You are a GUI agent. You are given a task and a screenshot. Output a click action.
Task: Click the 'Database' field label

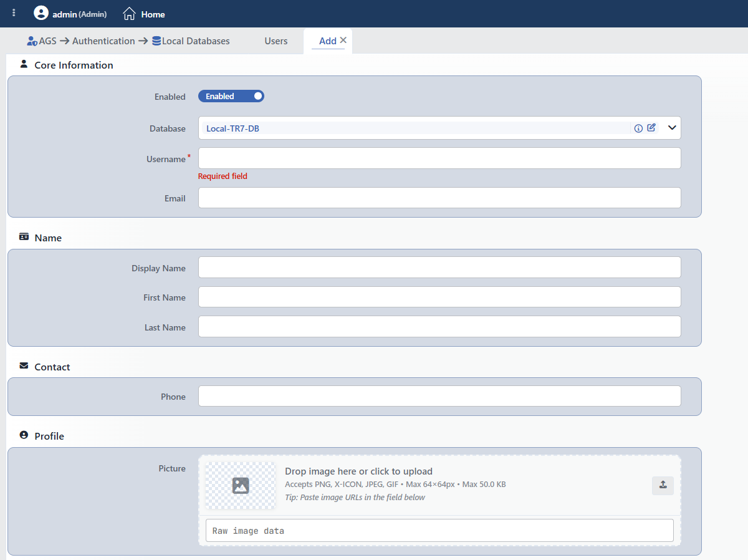[x=168, y=128]
